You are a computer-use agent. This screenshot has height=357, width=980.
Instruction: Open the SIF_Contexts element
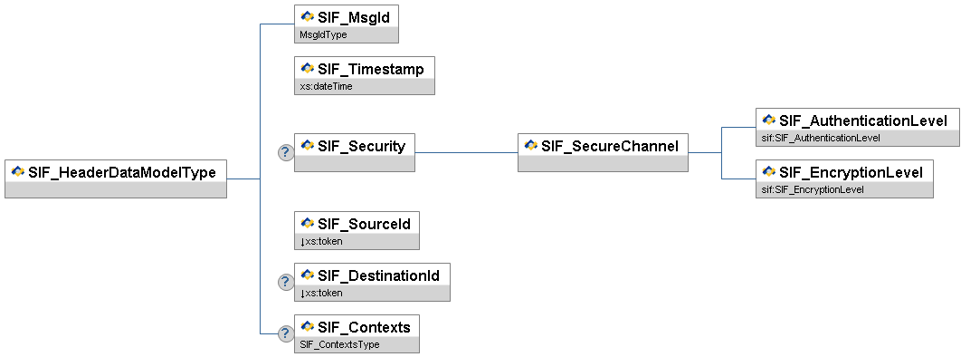(x=357, y=333)
